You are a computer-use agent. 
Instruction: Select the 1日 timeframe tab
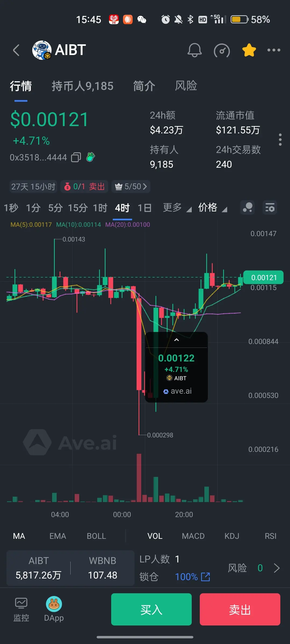pyautogui.click(x=144, y=208)
